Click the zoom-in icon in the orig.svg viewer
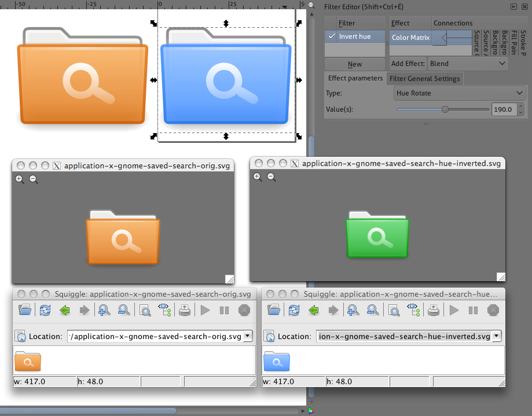The image size is (532, 416). point(19,179)
